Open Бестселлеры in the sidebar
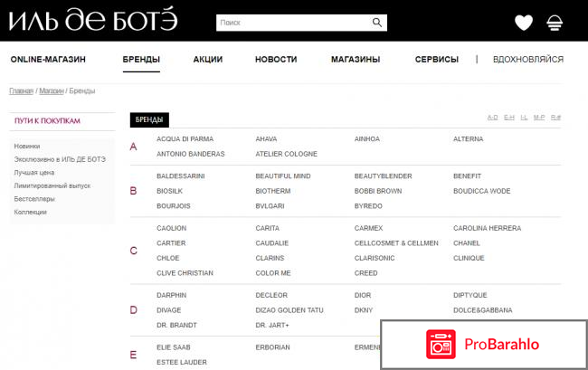Screen dimensions: 588x370 pos(34,199)
